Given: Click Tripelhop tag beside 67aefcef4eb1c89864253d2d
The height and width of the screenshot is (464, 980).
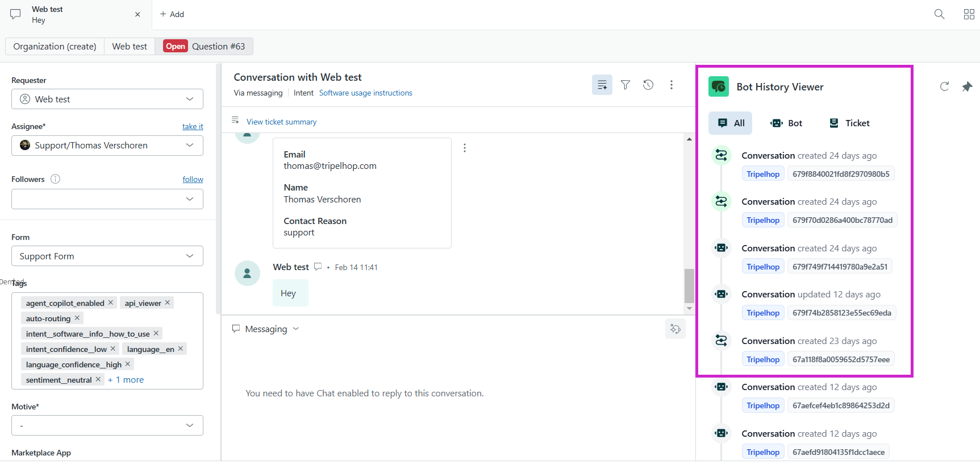Looking at the screenshot, I should (x=763, y=405).
